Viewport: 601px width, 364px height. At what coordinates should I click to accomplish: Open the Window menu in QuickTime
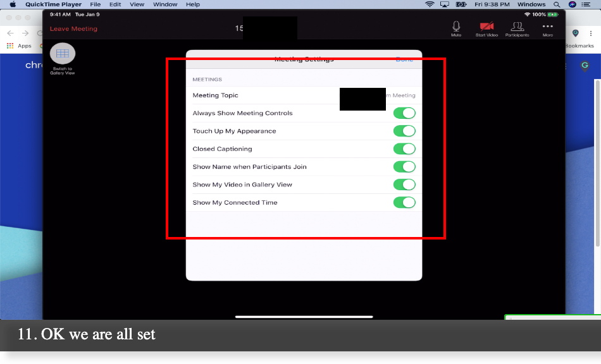pos(165,4)
